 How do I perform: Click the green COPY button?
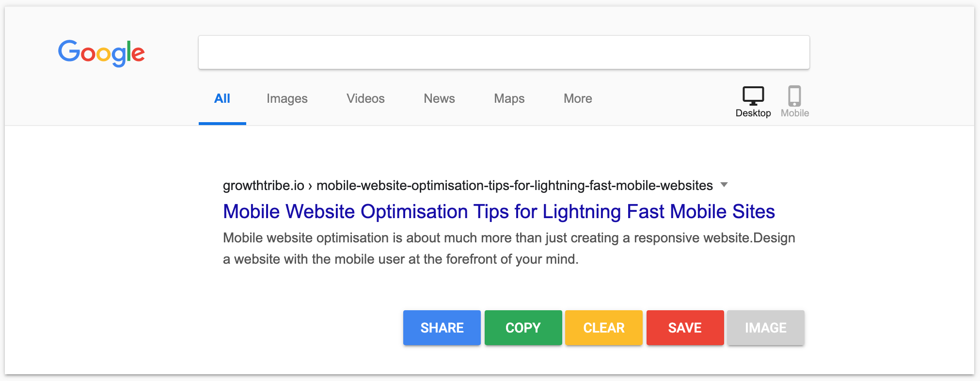(x=523, y=328)
